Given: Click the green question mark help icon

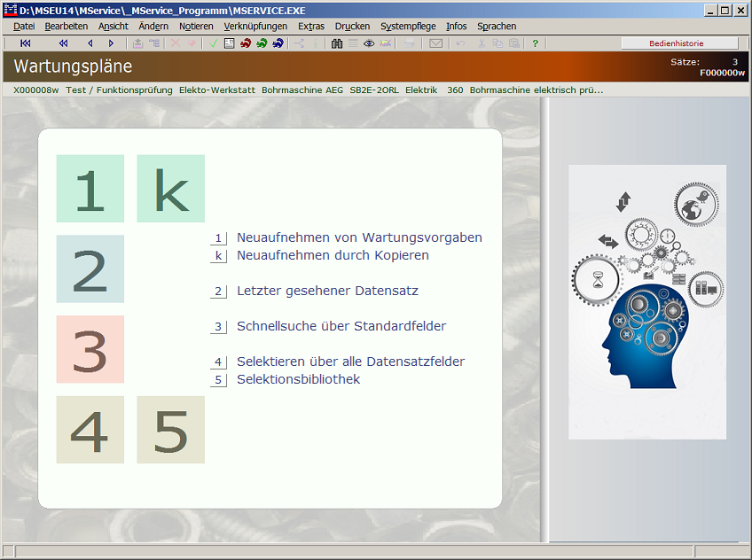Looking at the screenshot, I should click(x=535, y=43).
